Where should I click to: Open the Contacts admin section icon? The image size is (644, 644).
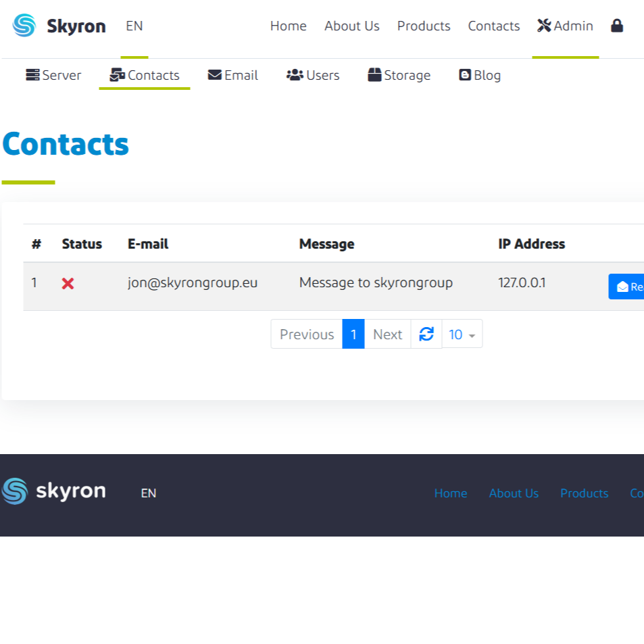[x=116, y=75]
